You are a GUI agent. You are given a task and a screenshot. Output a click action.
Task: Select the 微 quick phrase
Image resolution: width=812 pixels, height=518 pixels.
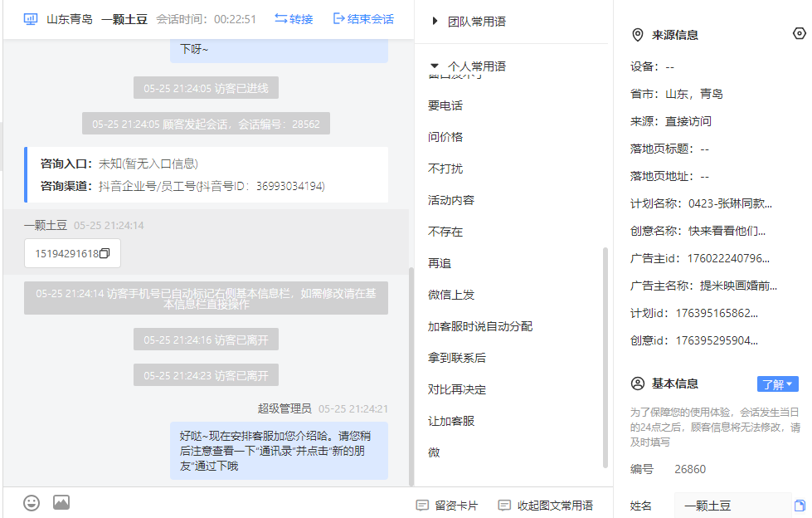pos(434,452)
